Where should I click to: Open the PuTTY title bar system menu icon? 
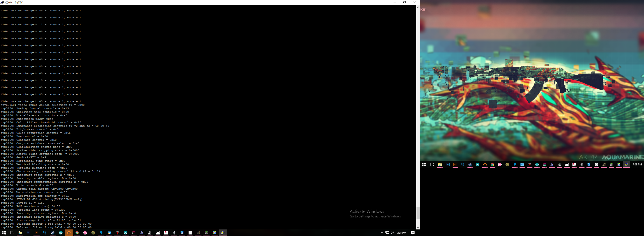coord(2,2)
